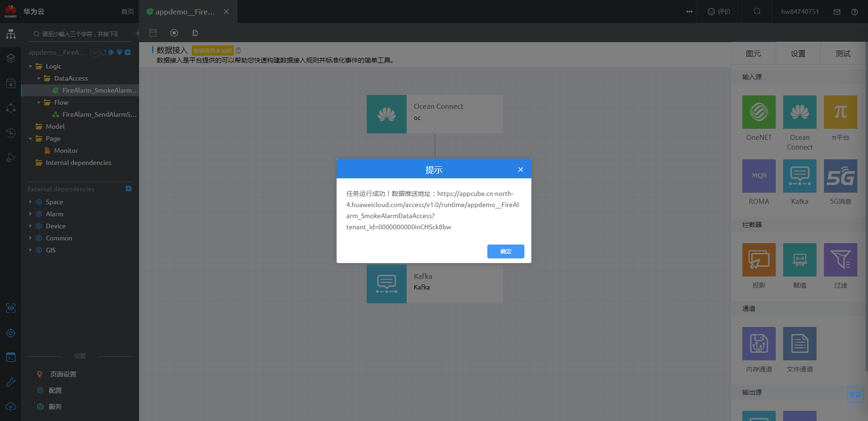Expand the Alarm dependency
Screen dimensions: 868x421
31,214
